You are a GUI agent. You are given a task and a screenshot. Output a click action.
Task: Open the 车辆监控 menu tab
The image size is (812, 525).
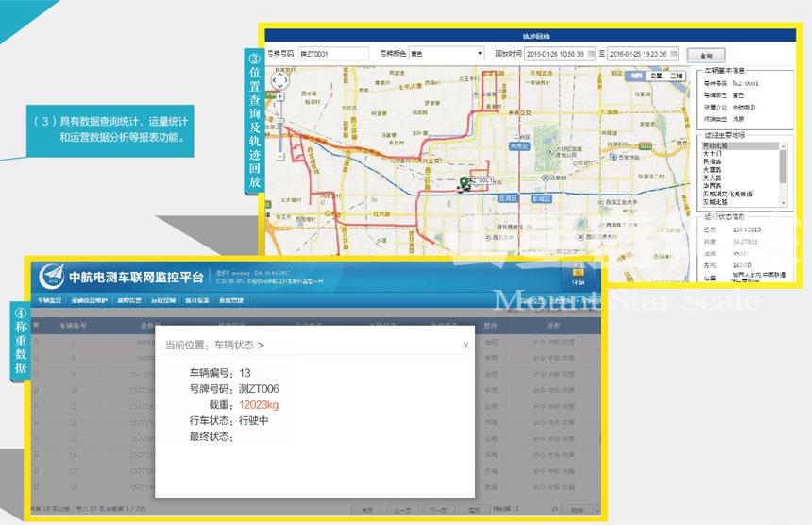click(49, 300)
